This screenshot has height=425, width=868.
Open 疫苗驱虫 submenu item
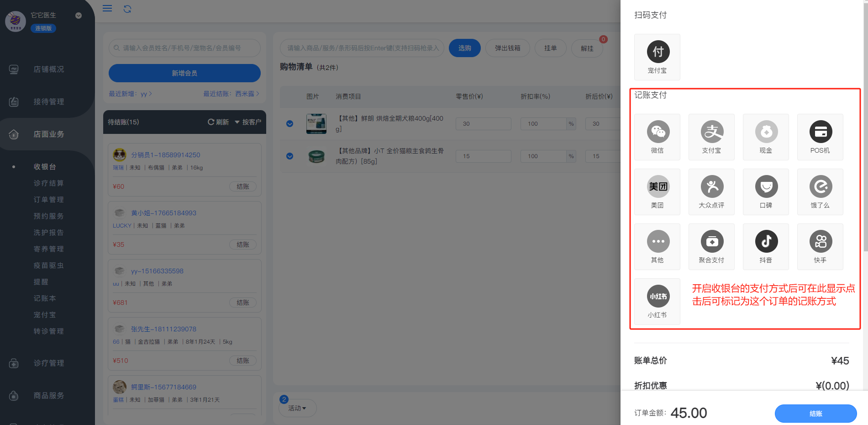coord(48,266)
